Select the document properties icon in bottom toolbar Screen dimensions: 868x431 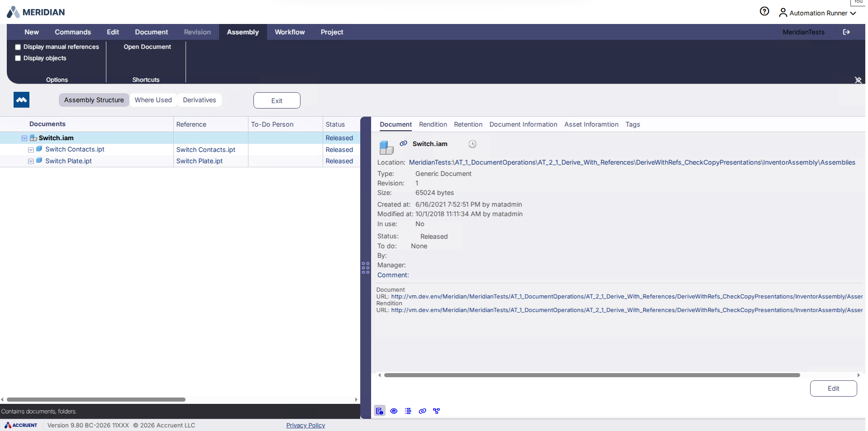pos(380,411)
